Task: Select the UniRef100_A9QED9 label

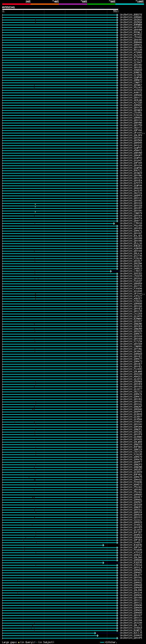Action: click(131, 70)
